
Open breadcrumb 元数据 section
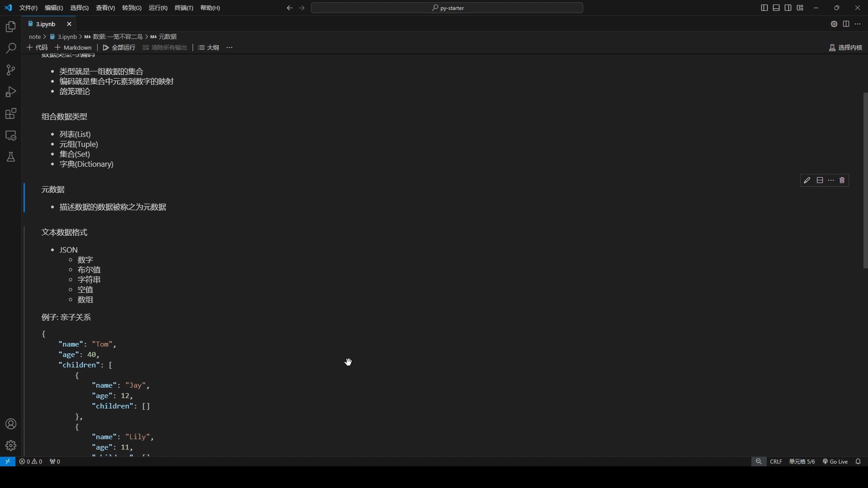click(x=164, y=37)
